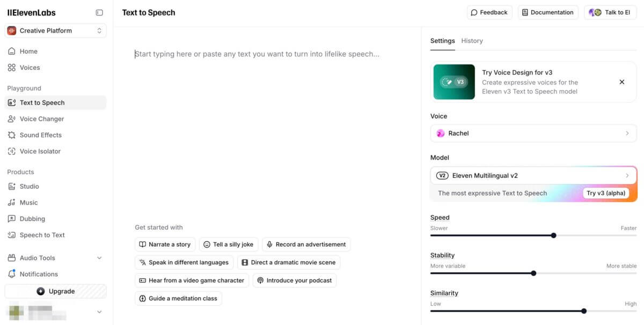
Task: Click the Try v3 (alpha) button
Action: click(x=606, y=193)
